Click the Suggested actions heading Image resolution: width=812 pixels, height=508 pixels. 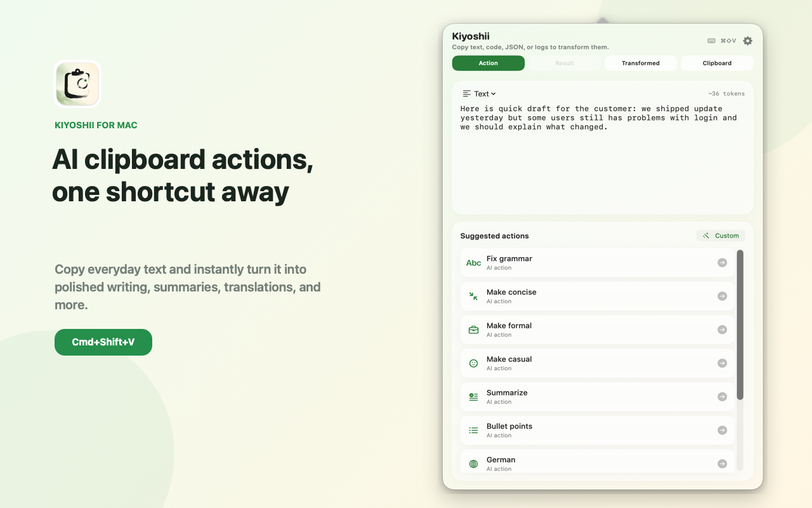494,236
